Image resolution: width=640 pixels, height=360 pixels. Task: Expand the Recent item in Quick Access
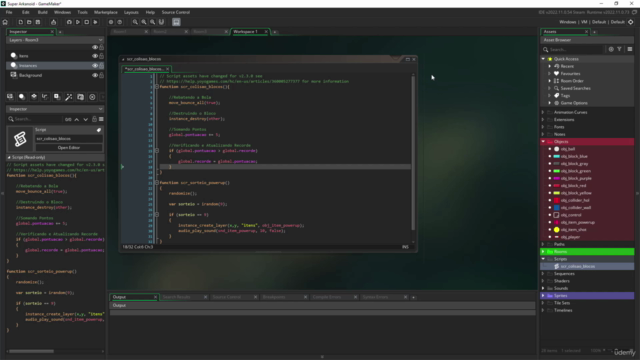click(x=549, y=66)
